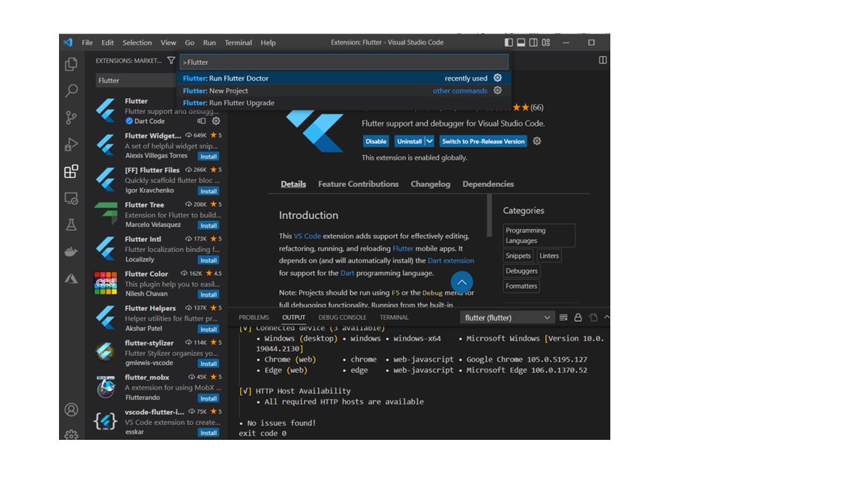Open manage gear for installed Flutter extension
Screen dimensions: 868x488
tap(216, 121)
